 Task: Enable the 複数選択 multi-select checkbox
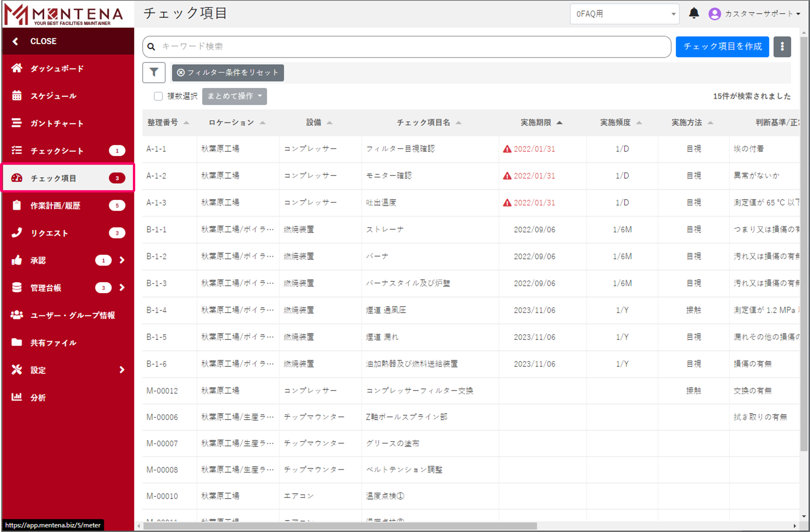point(158,96)
